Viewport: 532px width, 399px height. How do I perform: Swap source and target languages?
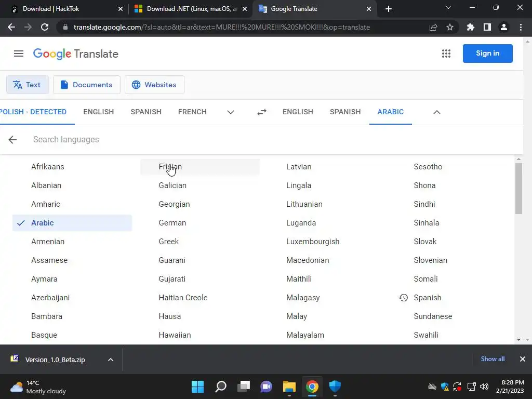pos(262,112)
